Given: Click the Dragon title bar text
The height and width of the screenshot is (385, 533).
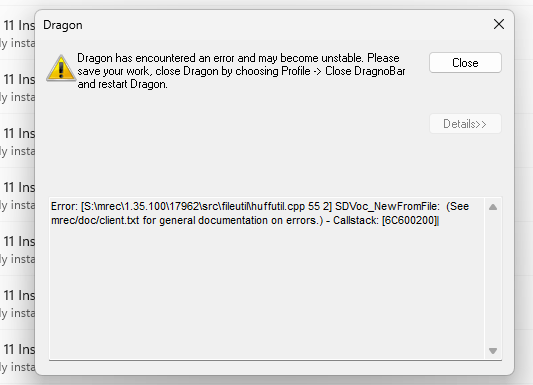Looking at the screenshot, I should point(63,25).
